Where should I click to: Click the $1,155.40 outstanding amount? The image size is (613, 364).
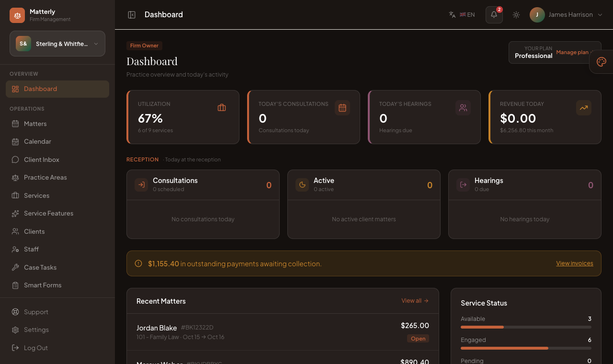coord(163,264)
